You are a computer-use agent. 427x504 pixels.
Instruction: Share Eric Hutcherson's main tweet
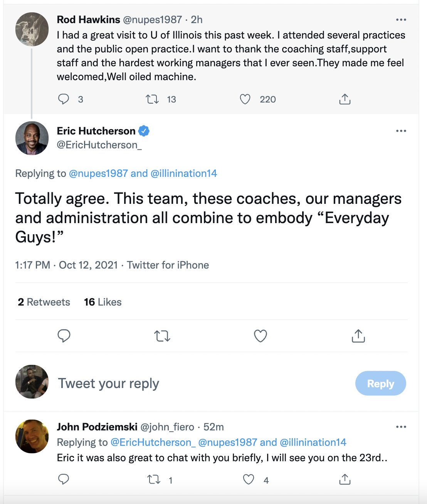click(x=358, y=336)
